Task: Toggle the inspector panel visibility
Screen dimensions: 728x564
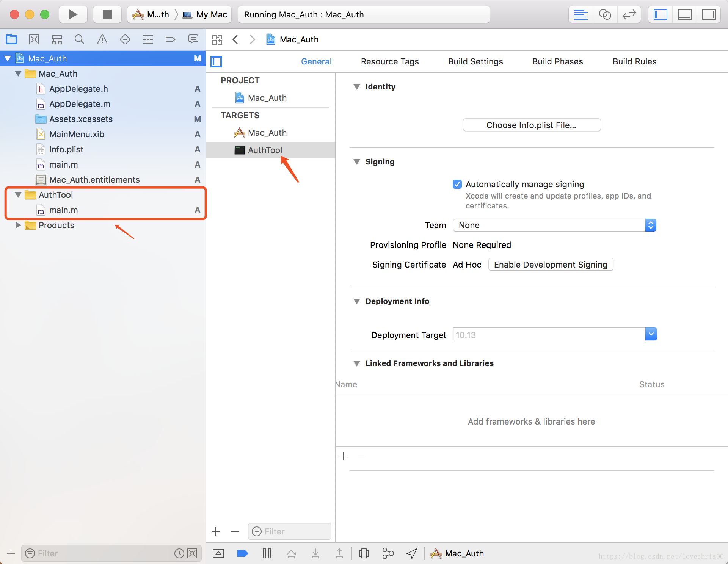Action: [709, 15]
